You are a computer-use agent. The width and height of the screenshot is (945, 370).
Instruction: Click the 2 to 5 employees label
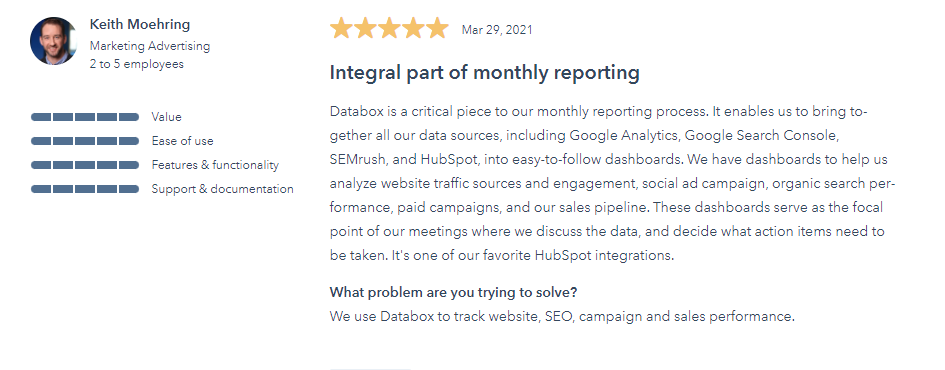click(137, 64)
